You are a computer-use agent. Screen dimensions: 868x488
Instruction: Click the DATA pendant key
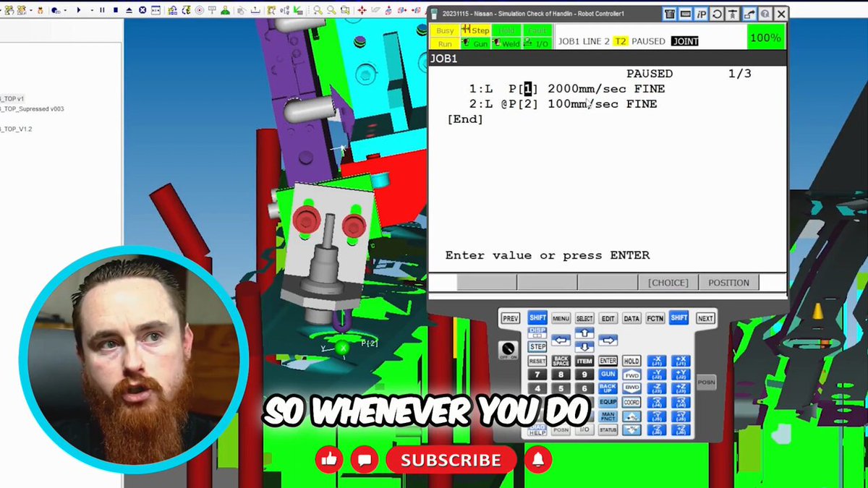click(631, 318)
